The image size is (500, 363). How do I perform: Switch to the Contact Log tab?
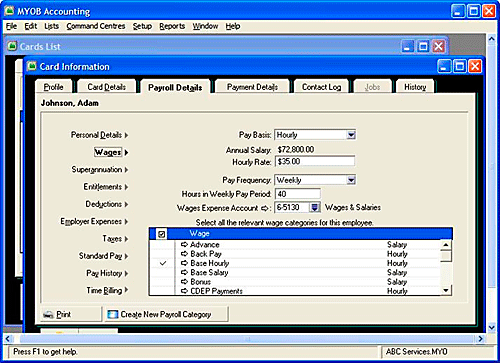pos(321,87)
